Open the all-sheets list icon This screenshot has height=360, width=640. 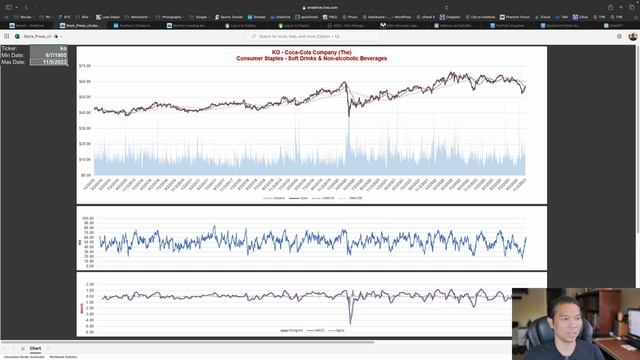tap(23, 349)
